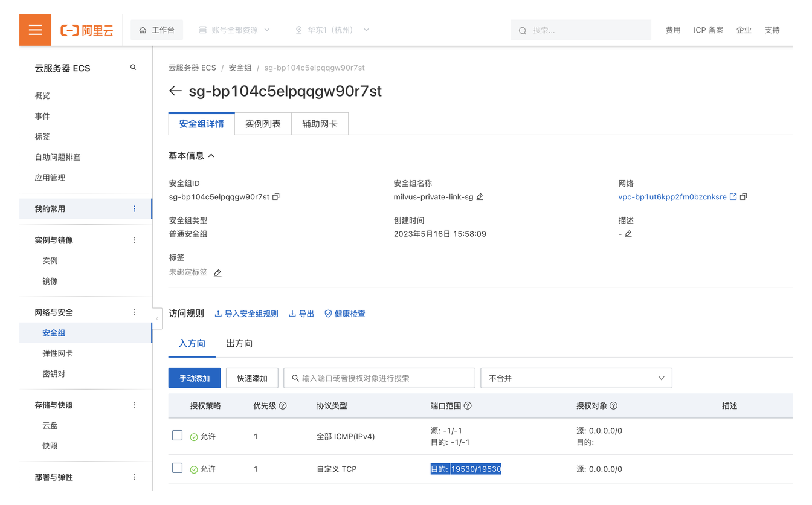The image size is (812, 505).
Task: Click the back arrow beside security group title
Action: [175, 91]
